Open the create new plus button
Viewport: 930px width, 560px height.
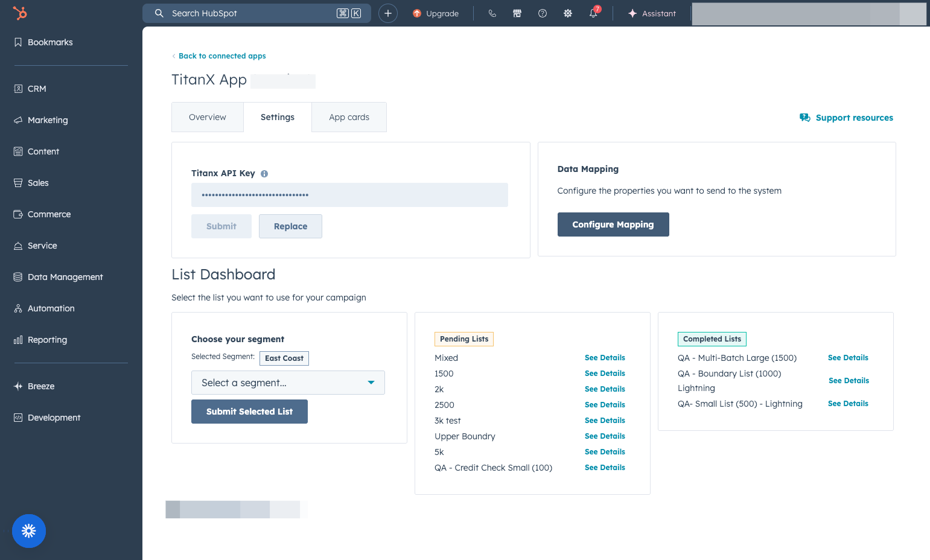[x=388, y=13]
